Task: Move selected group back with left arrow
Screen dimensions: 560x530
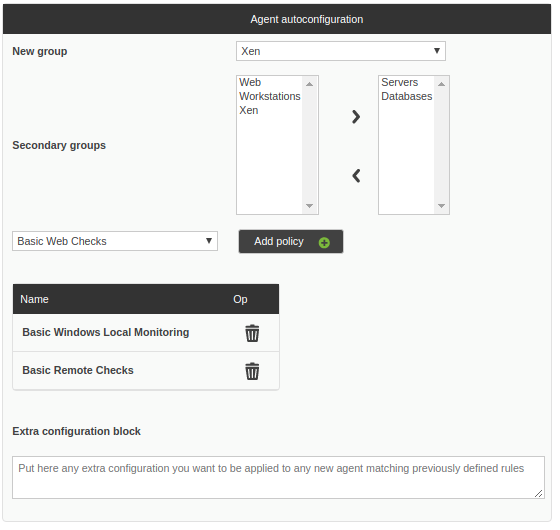Action: 356,176
